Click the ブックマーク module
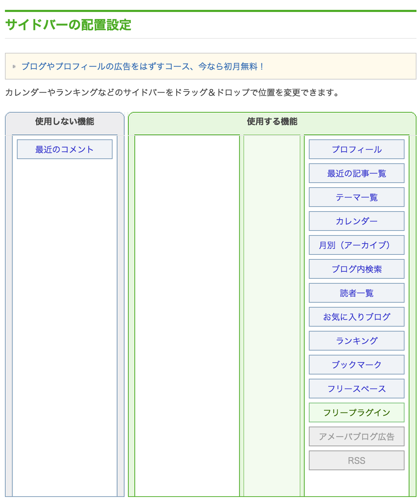 (x=356, y=365)
